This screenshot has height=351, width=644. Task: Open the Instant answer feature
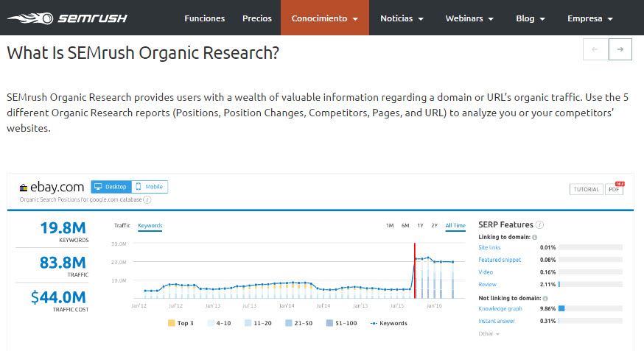497,321
